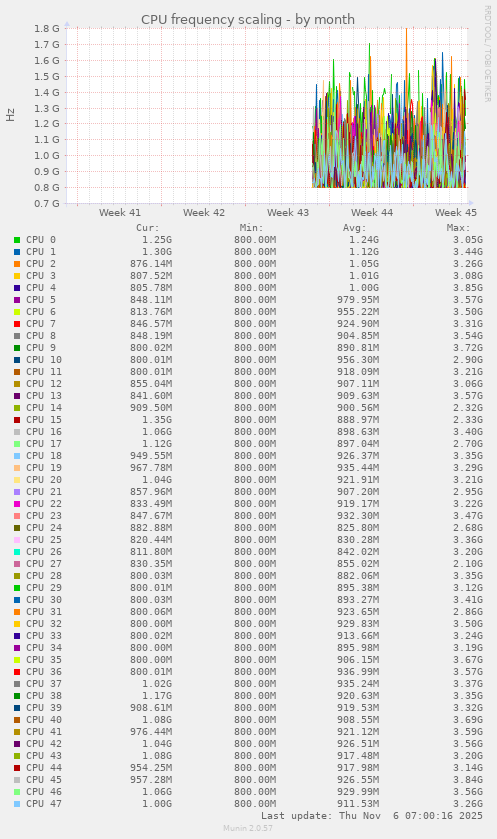Click the 'CPU 4' legend label
The height and width of the screenshot is (839, 497).
[41, 288]
